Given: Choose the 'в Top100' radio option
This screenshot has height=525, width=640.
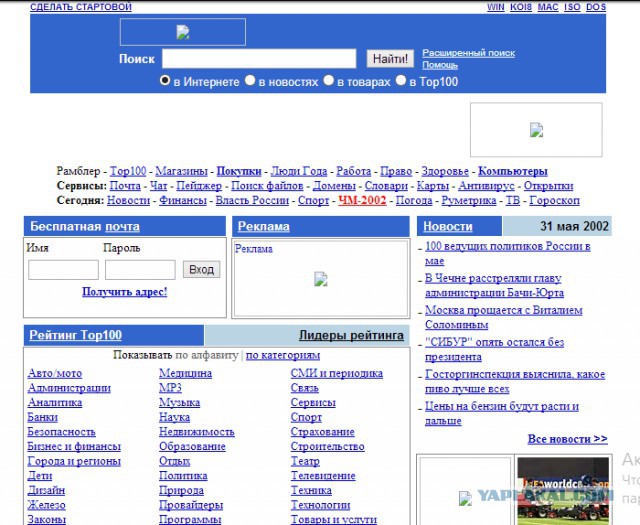Looking at the screenshot, I should (401, 80).
